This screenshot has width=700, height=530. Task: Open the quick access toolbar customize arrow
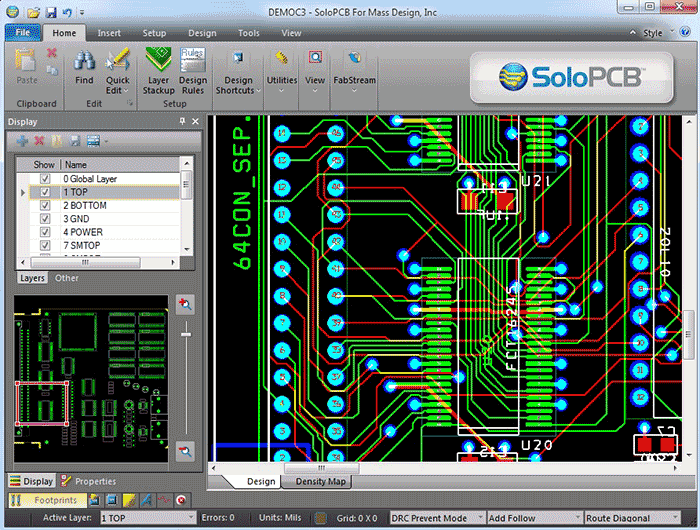[82, 13]
